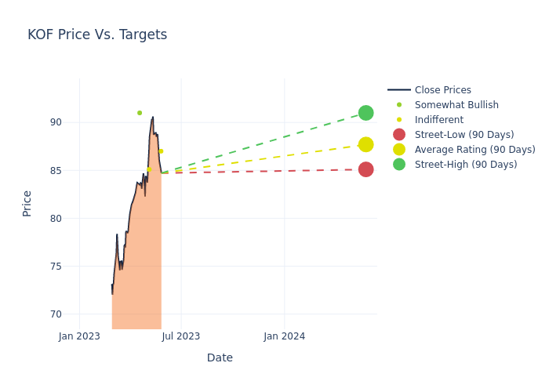The width and height of the screenshot is (549, 392).
Task: Hide Street-High (90 Days) legend series
Action: tap(465, 165)
